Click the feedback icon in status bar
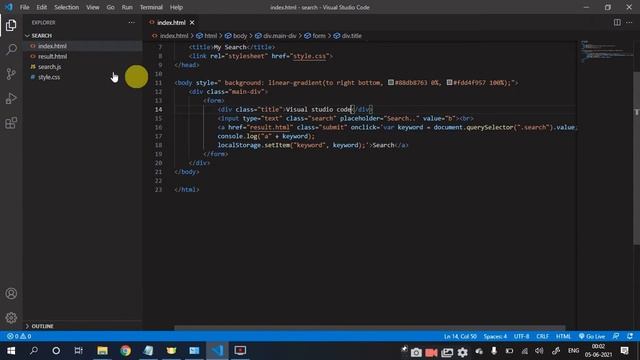Image resolution: width=640 pixels, height=360 pixels. tap(616, 336)
